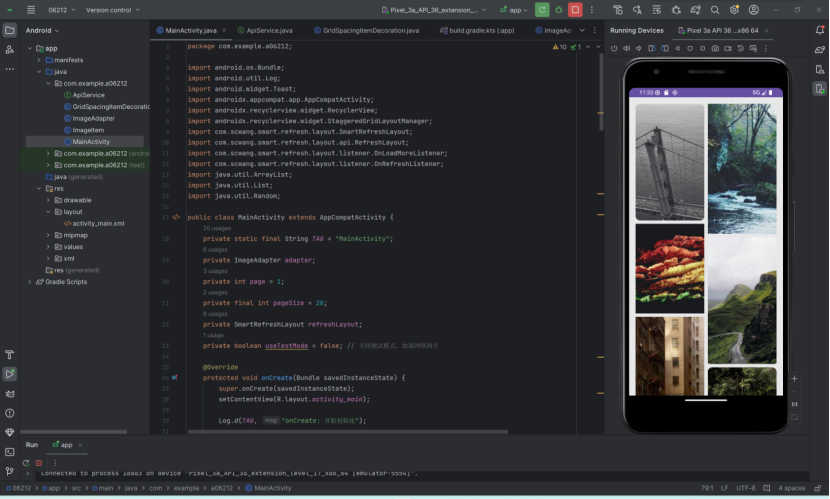Expand the mipmap folder
Screen dimensions: 830x499
(x=48, y=235)
